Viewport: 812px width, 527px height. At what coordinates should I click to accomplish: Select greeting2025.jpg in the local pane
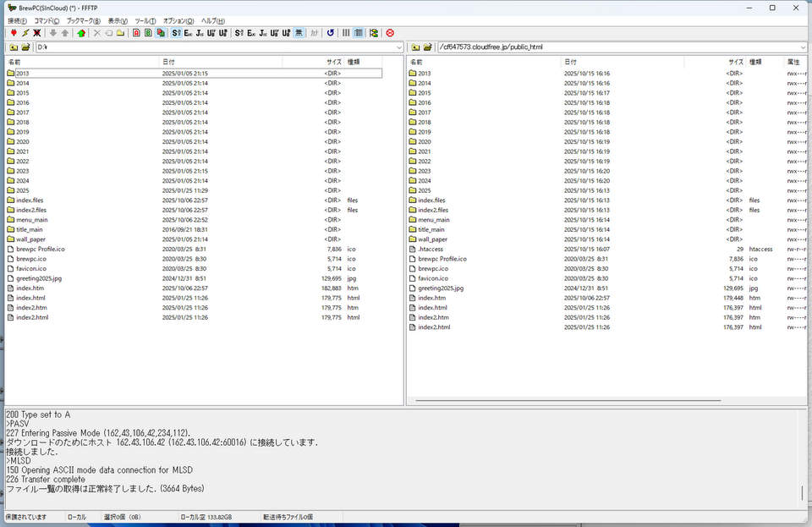coord(39,278)
